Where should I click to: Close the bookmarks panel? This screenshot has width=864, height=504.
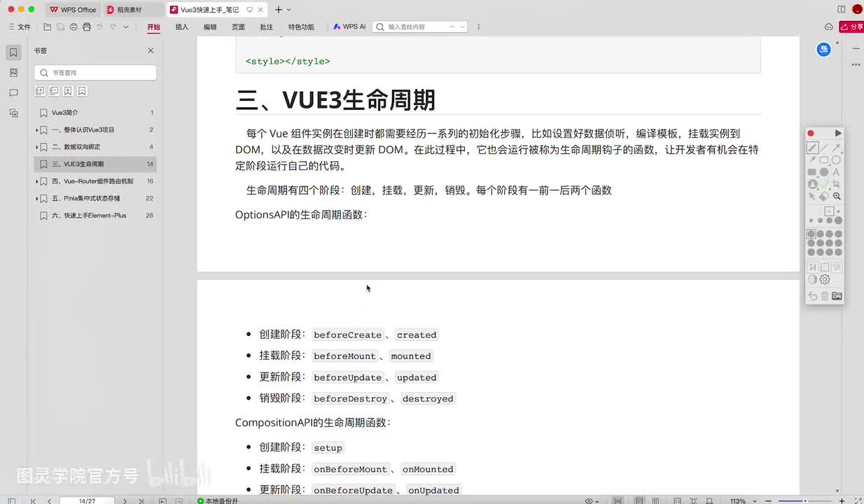point(151,50)
